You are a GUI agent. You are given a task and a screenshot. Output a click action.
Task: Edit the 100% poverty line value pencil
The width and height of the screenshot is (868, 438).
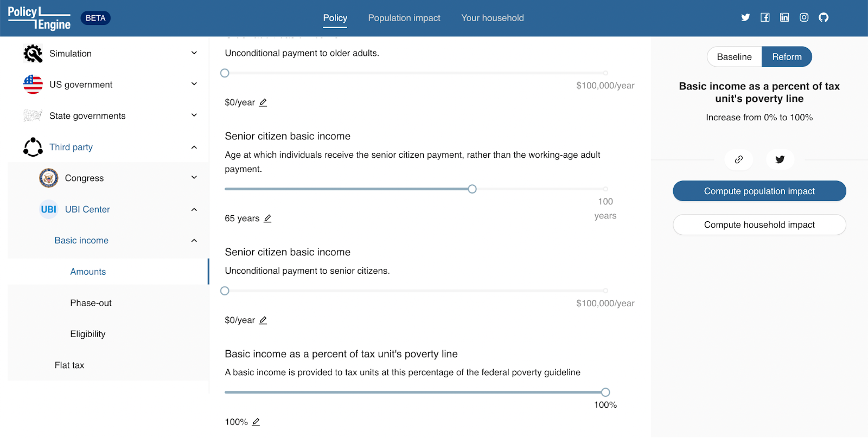(x=256, y=422)
